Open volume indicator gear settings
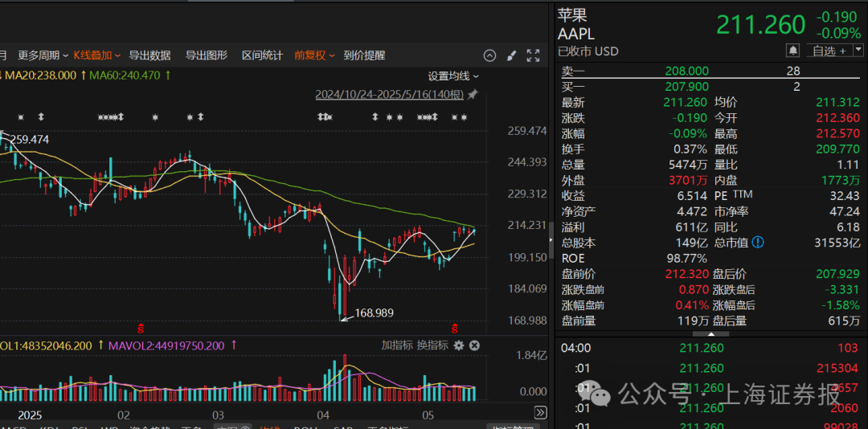The image size is (868, 429). pos(458,345)
